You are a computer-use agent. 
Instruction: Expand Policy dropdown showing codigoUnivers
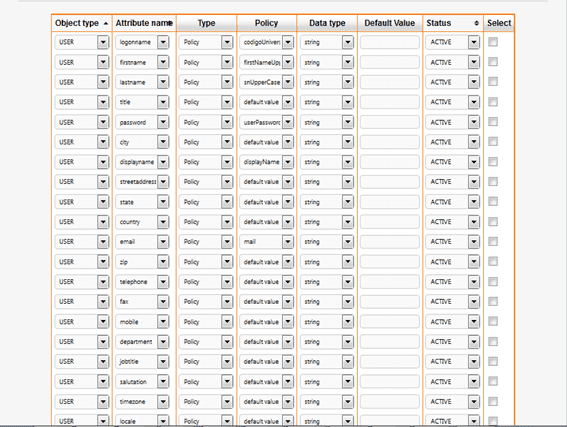click(288, 42)
